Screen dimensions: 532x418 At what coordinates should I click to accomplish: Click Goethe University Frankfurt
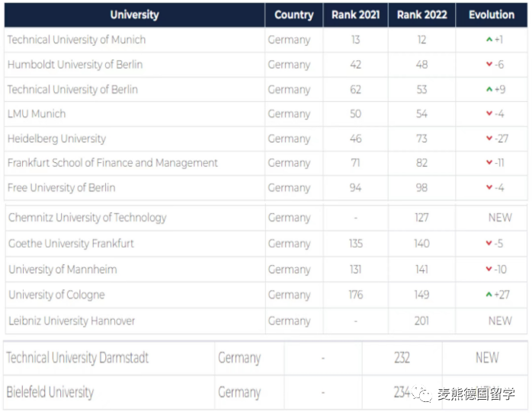(71, 244)
